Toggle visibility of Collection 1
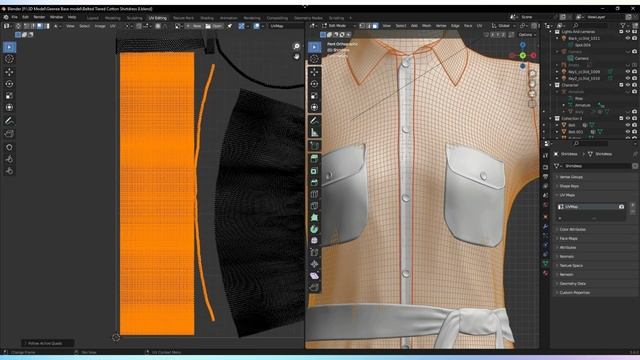Screen dimensions: 640x360 coord(628,118)
